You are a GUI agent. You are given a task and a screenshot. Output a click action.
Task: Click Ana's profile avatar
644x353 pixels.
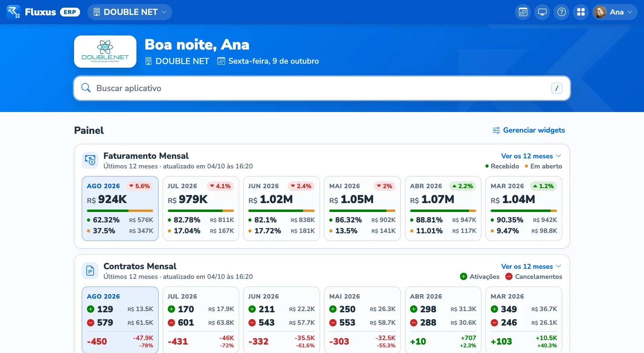[600, 12]
